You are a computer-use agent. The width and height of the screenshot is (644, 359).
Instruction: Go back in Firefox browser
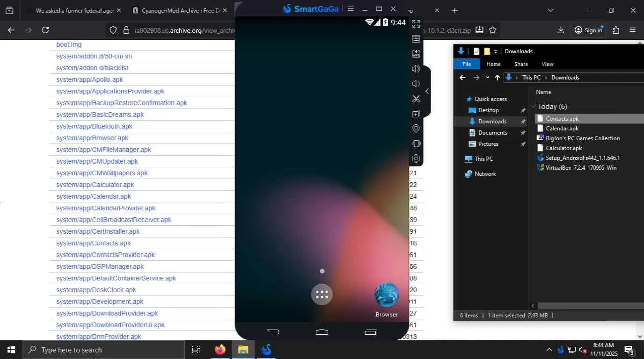click(x=11, y=30)
